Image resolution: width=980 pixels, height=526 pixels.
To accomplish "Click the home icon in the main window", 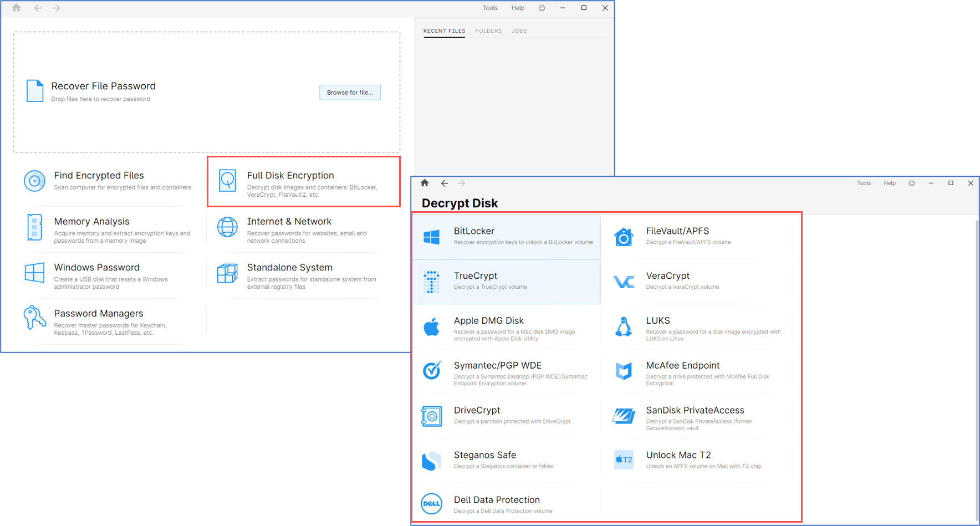I will click(x=17, y=8).
